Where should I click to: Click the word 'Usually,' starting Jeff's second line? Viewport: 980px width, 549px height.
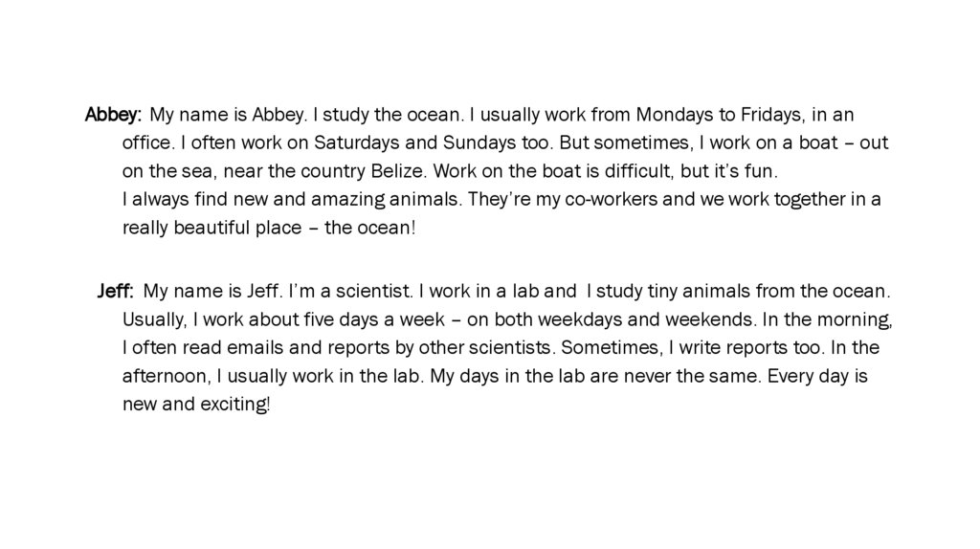point(154,318)
